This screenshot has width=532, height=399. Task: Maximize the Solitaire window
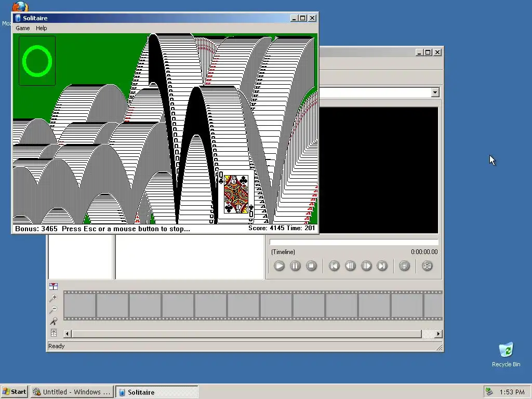pos(303,18)
